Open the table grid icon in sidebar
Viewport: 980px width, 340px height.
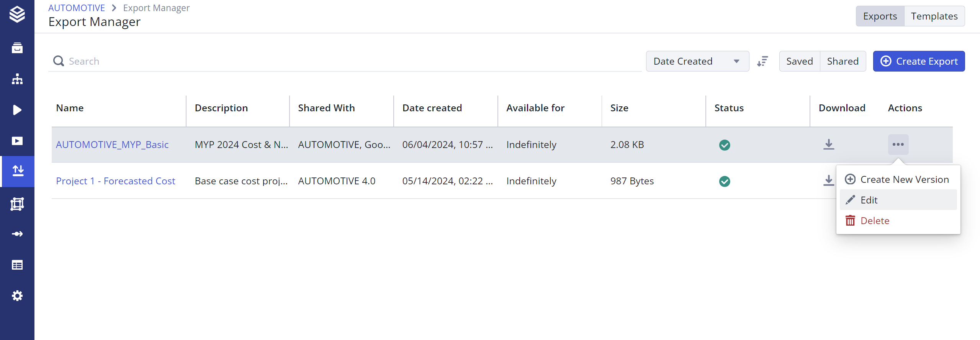point(17,265)
